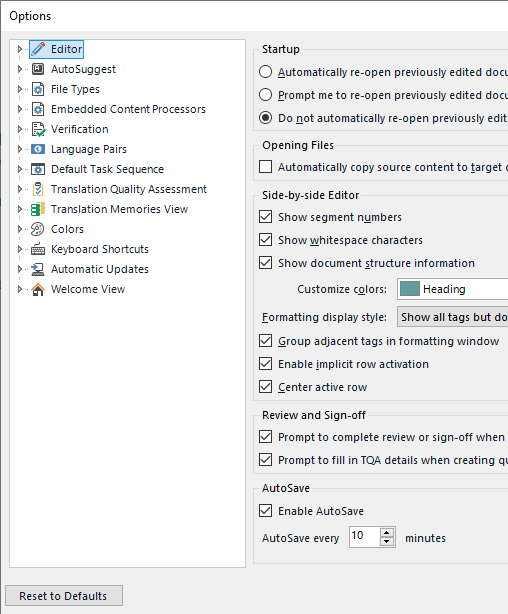Disable the Enable AutoSave checkbox

(266, 511)
